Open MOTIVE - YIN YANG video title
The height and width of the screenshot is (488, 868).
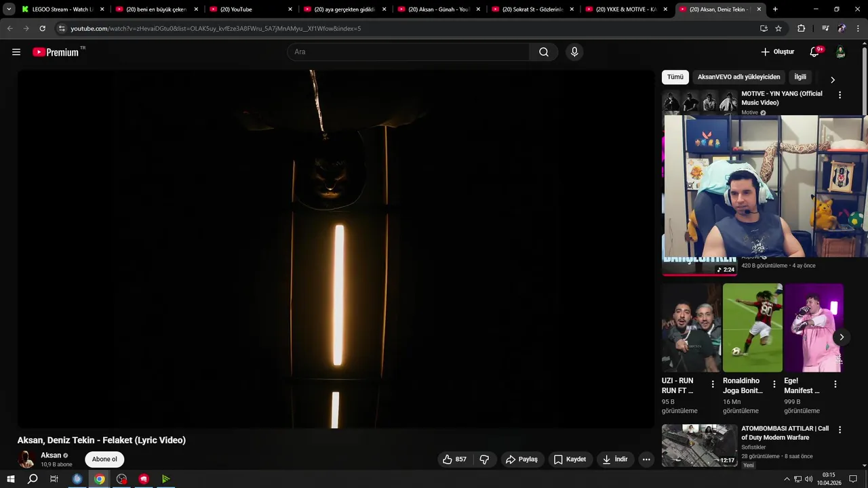[x=782, y=98]
